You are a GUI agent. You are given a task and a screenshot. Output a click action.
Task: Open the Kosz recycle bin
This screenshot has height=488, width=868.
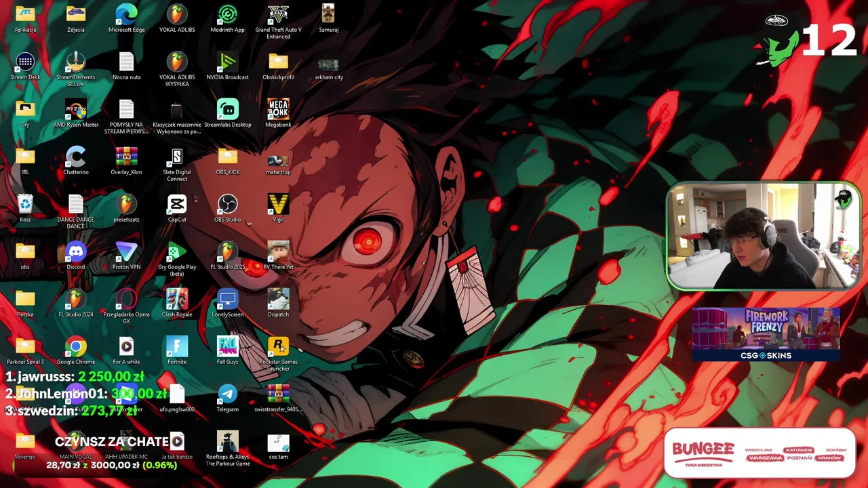(x=25, y=209)
